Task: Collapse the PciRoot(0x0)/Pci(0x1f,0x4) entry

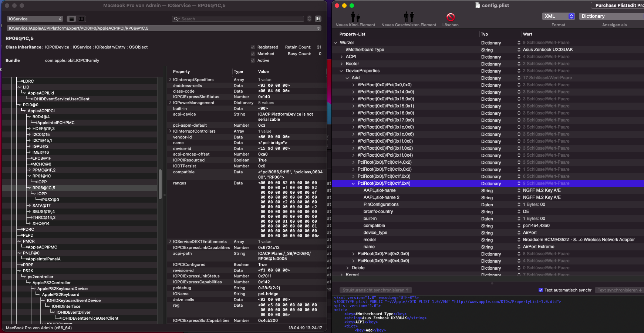Action: pyautogui.click(x=353, y=183)
